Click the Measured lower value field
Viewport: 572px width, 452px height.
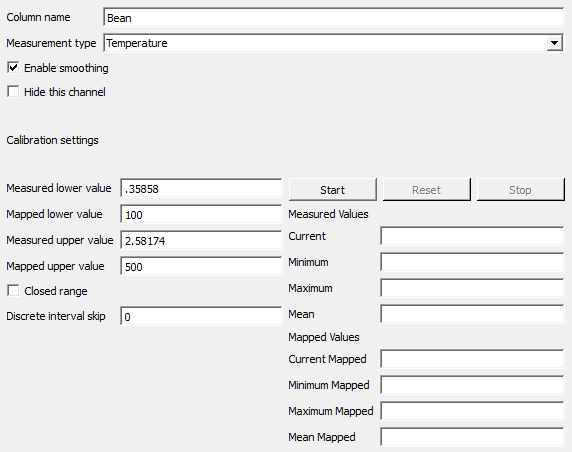coord(201,189)
